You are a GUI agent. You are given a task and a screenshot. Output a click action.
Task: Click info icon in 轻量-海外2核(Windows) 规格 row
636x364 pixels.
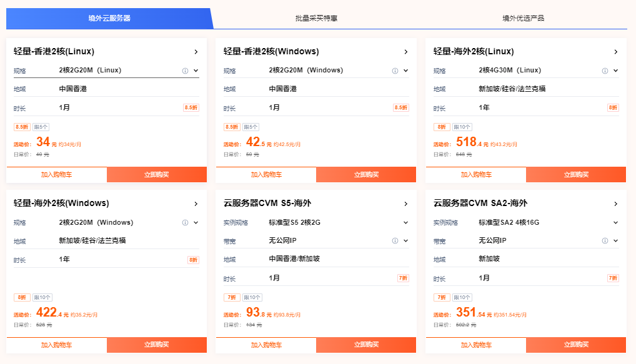[186, 222]
